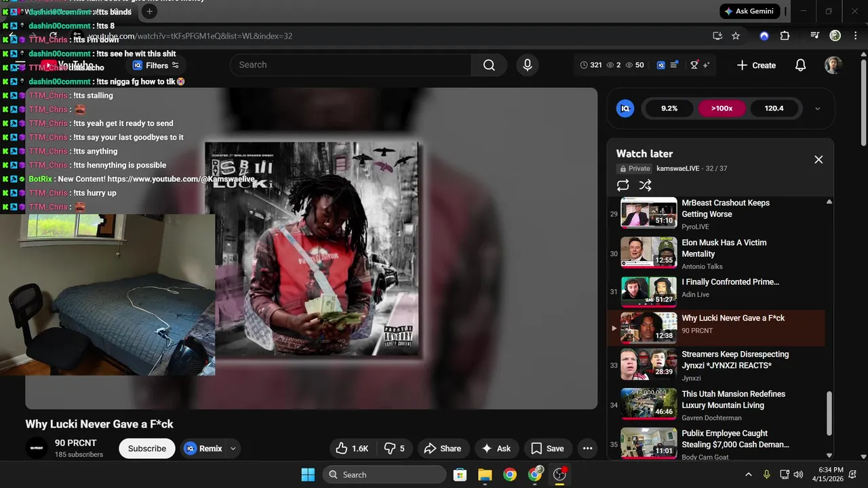This screenshot has height=488, width=868.
Task: Open the notifications bell
Action: pyautogui.click(x=800, y=65)
